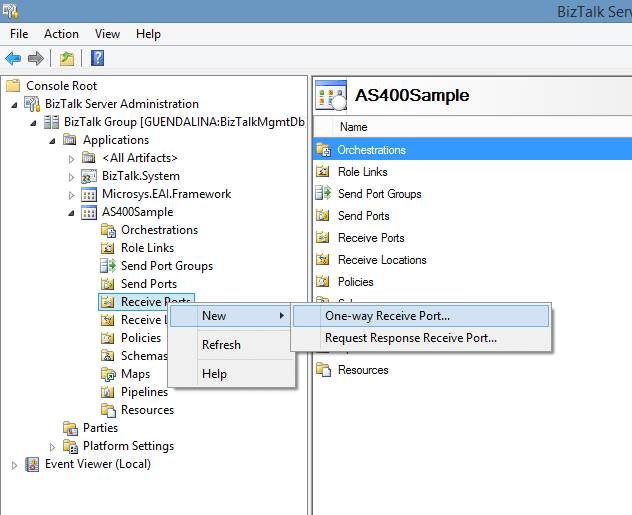This screenshot has width=632, height=515.
Task: Click the Back arrow toolbar icon
Action: point(13,58)
